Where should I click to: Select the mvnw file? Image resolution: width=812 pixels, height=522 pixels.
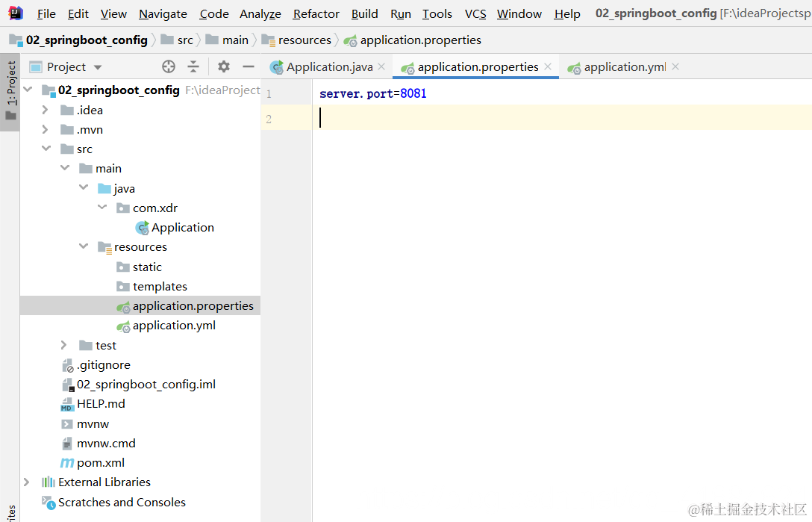93,424
